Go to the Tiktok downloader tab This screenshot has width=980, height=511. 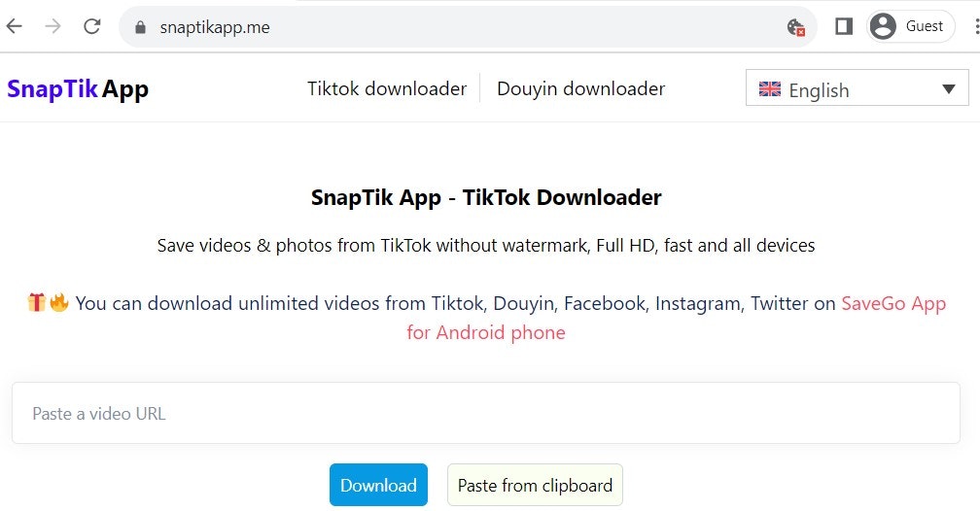(x=387, y=88)
